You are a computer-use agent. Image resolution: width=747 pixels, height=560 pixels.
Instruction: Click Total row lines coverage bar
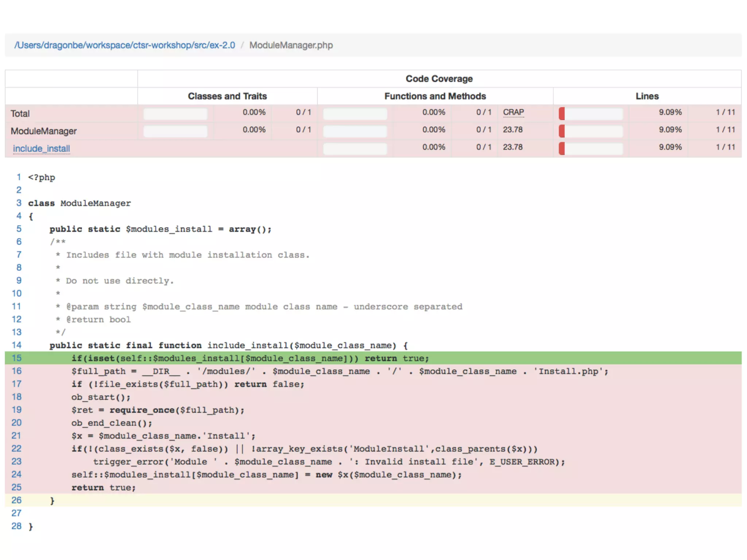tap(591, 114)
